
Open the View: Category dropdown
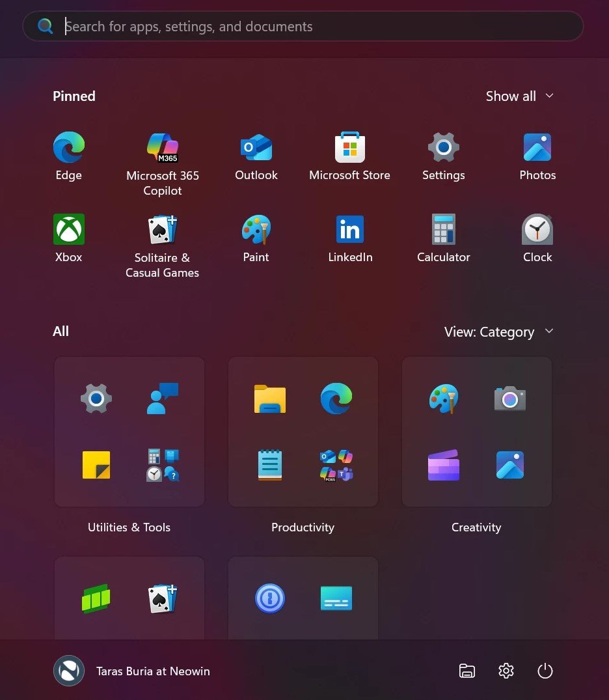(499, 331)
